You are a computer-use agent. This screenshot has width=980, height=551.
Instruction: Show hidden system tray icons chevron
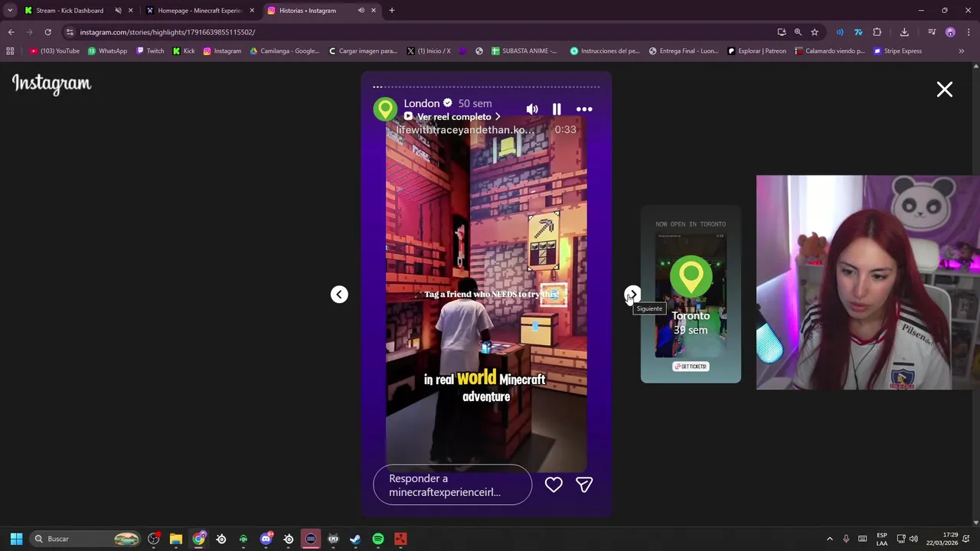pyautogui.click(x=829, y=539)
